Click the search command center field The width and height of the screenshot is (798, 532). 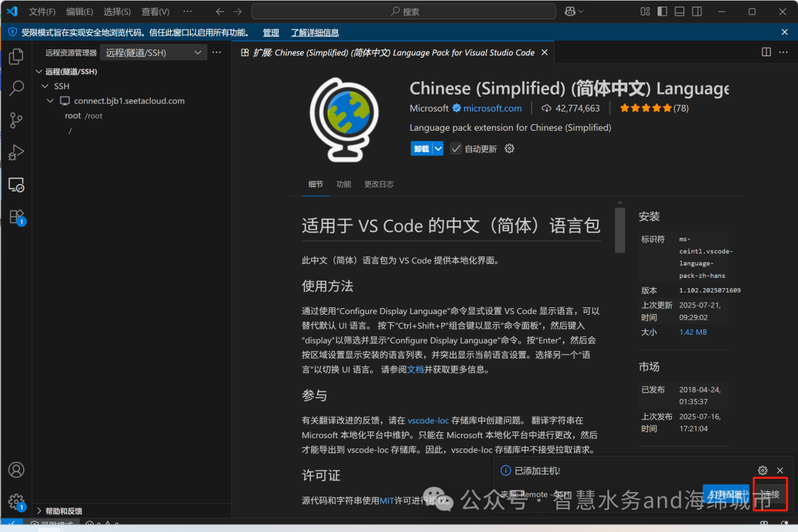pos(403,11)
